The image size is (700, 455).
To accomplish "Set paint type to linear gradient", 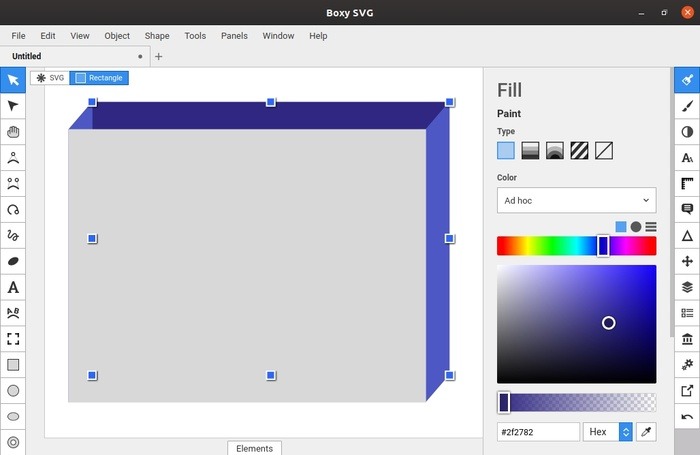I will [x=530, y=151].
